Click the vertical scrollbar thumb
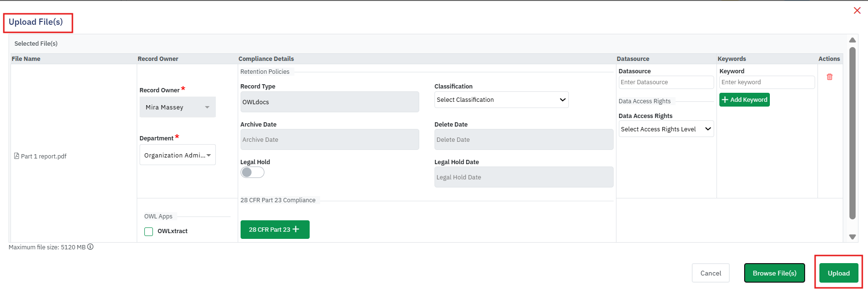The image size is (868, 295). tap(853, 133)
